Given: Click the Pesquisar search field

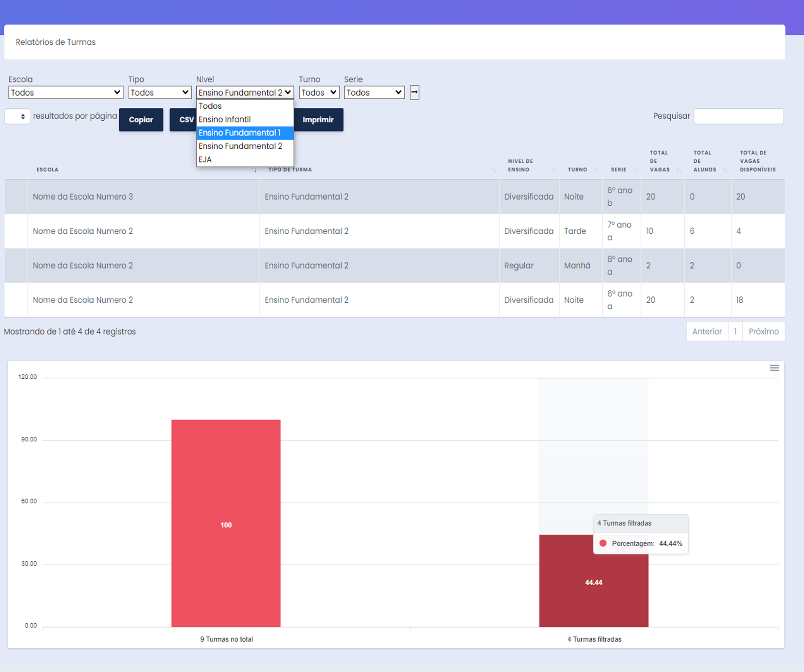Looking at the screenshot, I should tap(739, 116).
